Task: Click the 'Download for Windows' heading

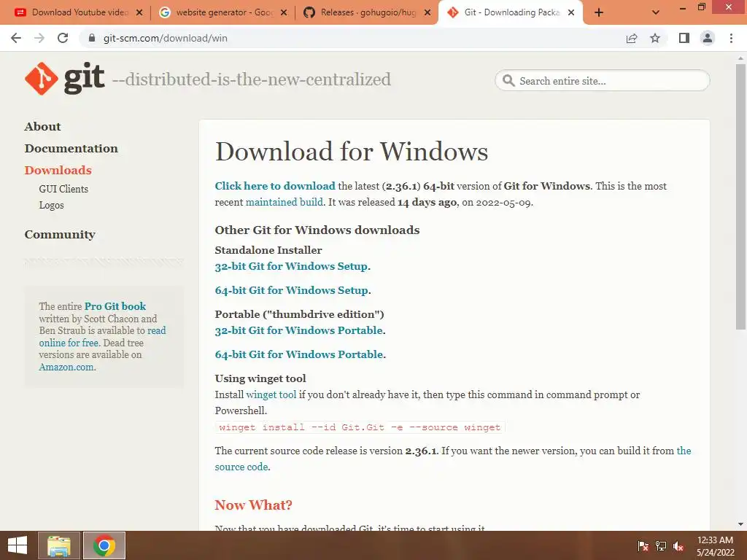Action: [352, 152]
